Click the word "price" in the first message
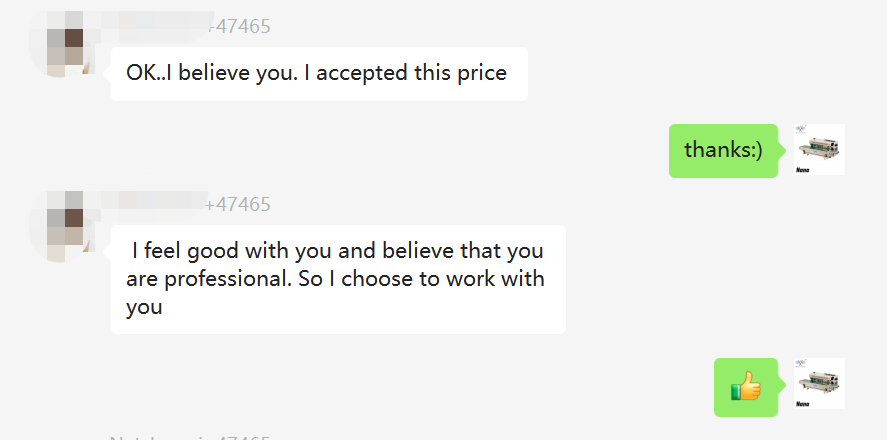Viewport: 887px width, 440px height. tap(481, 73)
